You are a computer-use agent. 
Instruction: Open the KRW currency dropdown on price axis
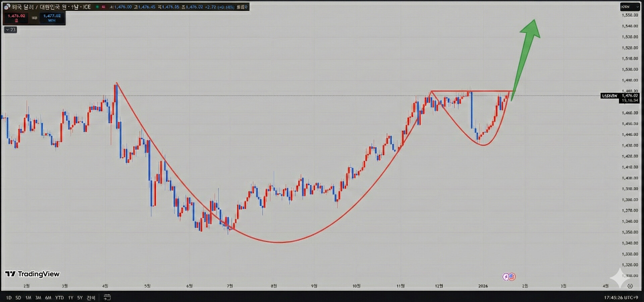629,7
